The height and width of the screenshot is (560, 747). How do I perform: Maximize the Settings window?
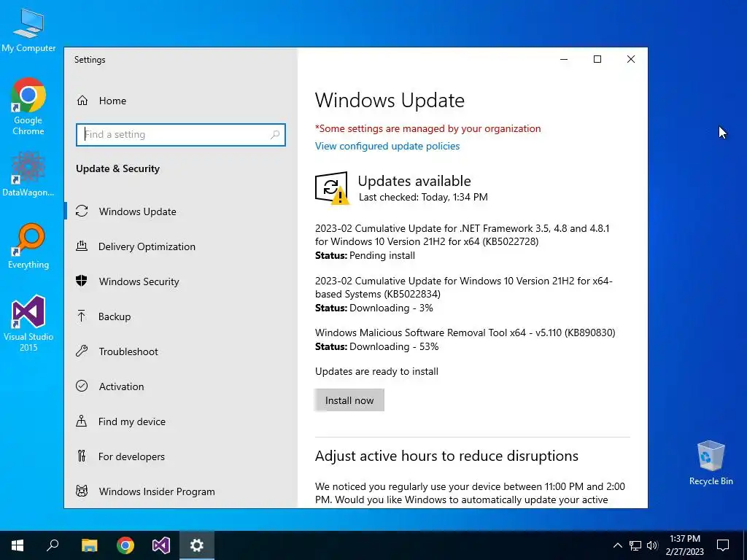point(597,59)
